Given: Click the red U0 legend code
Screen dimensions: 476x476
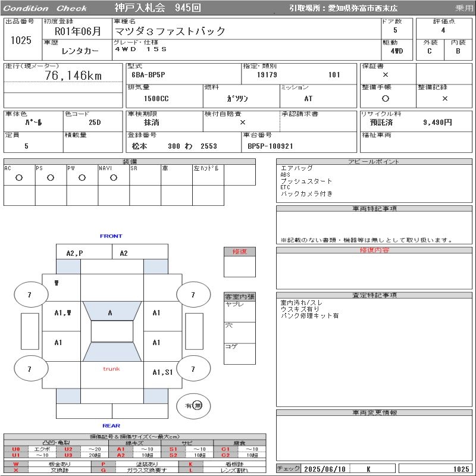Looking at the screenshot, I should pyautogui.click(x=16, y=449).
